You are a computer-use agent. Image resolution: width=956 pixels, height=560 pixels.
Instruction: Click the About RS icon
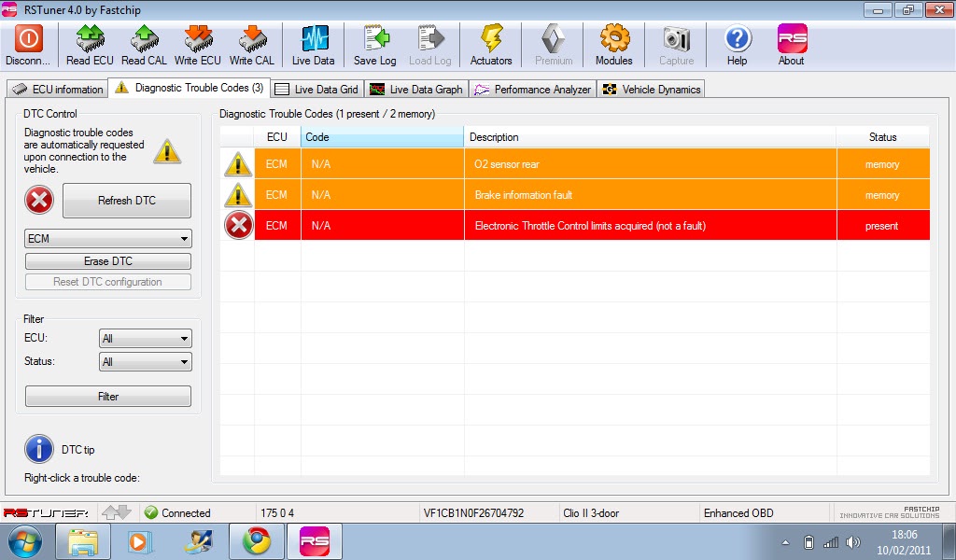(792, 39)
